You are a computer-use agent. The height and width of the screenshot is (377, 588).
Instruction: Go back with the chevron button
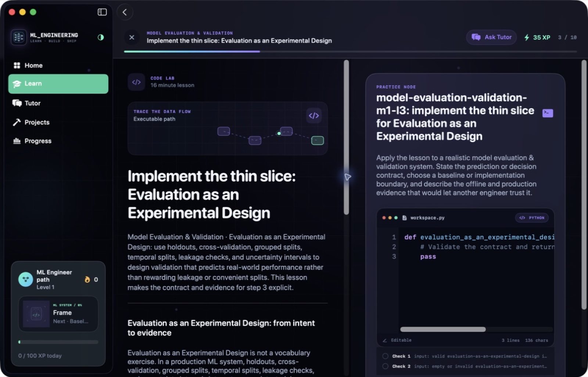(x=125, y=12)
